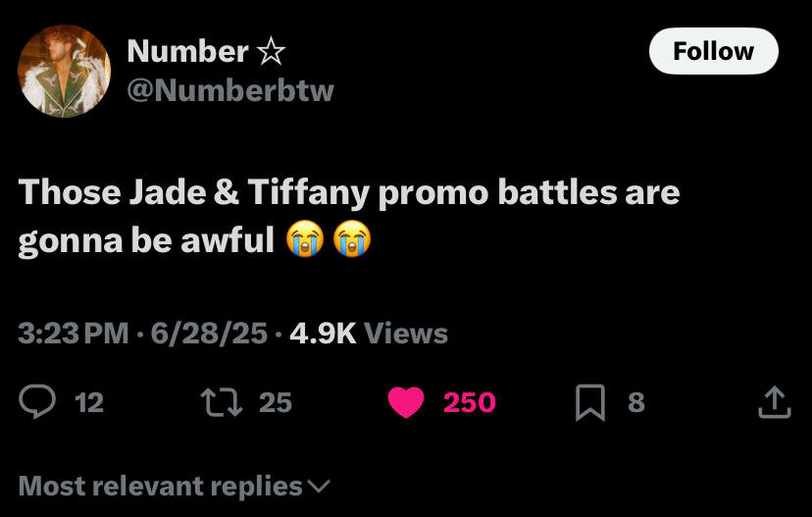Image resolution: width=812 pixels, height=517 pixels.
Task: Unlike the post via pink heart
Action: click(404, 401)
